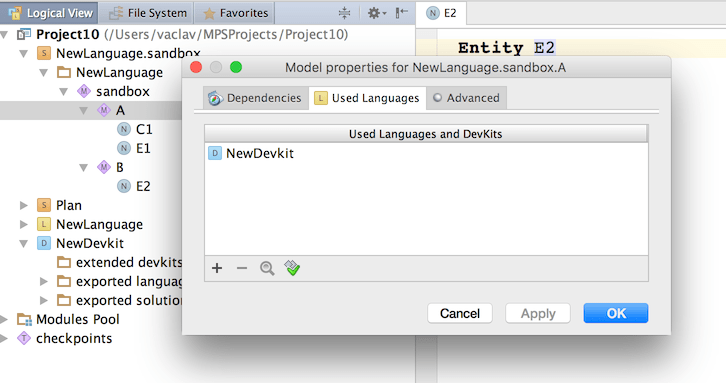Click the Project10 project icon
Image resolution: width=726 pixels, height=383 pixels.
tap(24, 34)
